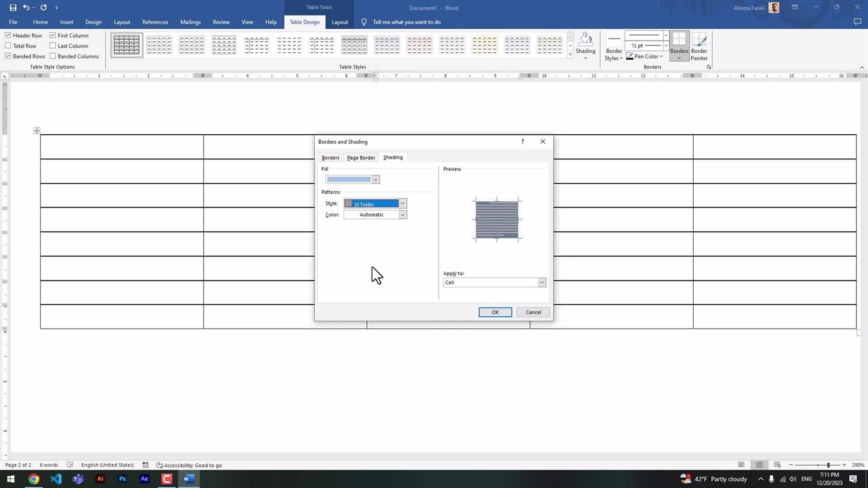Viewport: 868px width, 488px height.
Task: Click the dialog help question mark
Action: click(522, 142)
